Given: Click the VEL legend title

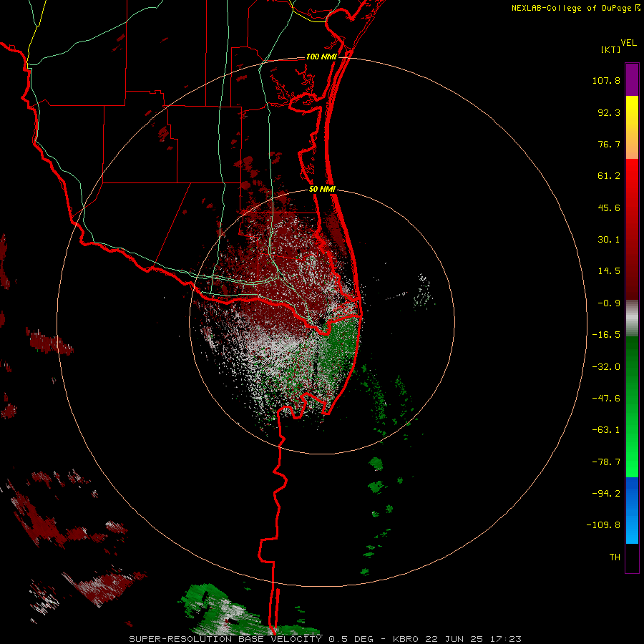Looking at the screenshot, I should tap(628, 43).
